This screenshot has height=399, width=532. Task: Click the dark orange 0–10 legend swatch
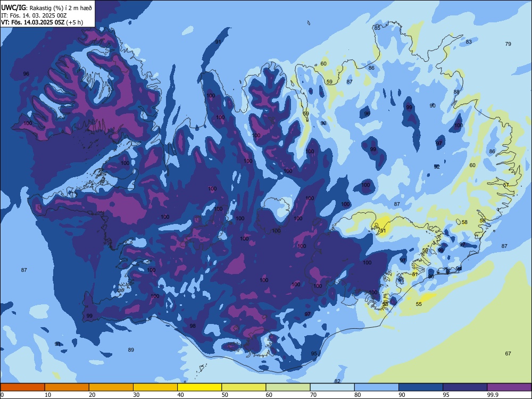pyautogui.click(x=22, y=387)
